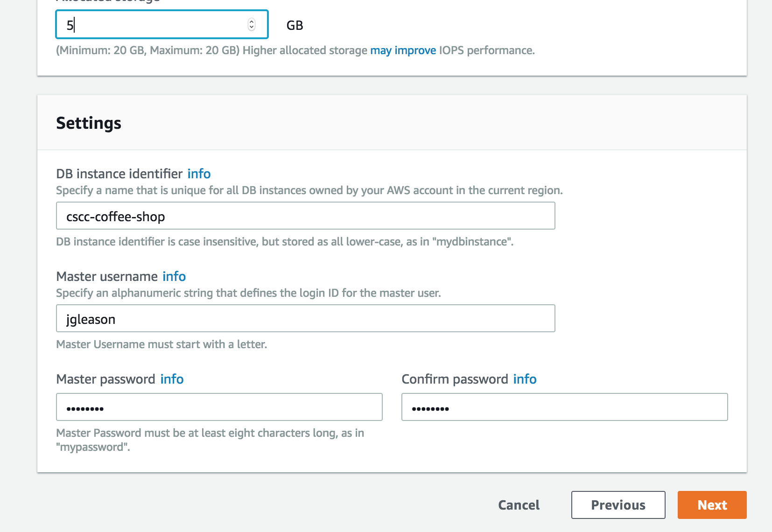Image resolution: width=772 pixels, height=532 pixels.
Task: Open the 'may improve' IOPS link
Action: (403, 50)
